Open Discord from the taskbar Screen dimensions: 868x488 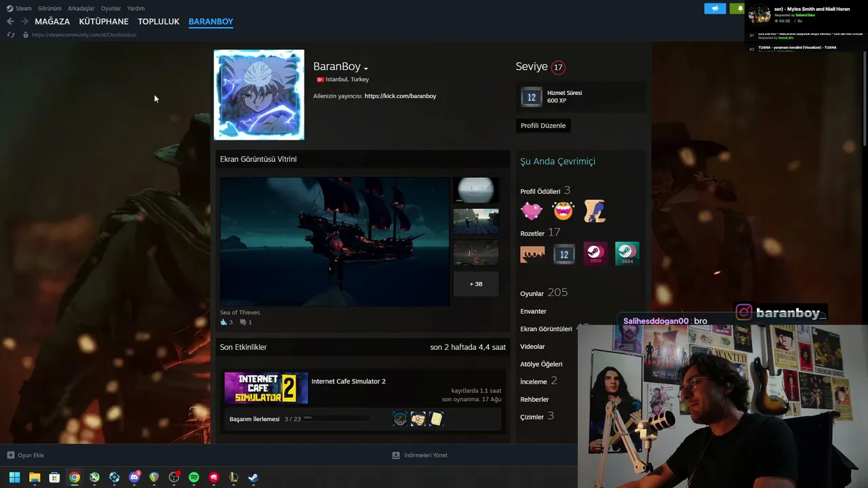coord(134,477)
